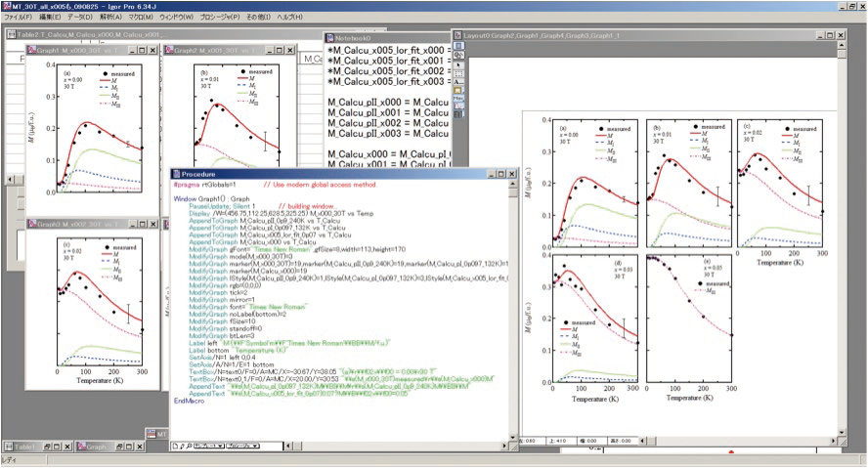The image size is (868, 468).
Task: Click the layout refresh/info icon below page icon
Action: 458,55
